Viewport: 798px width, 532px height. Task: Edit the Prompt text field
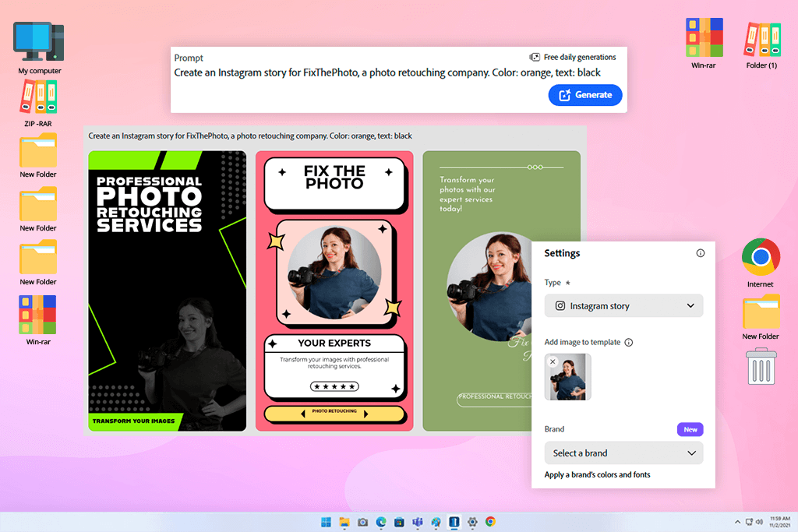(387, 72)
